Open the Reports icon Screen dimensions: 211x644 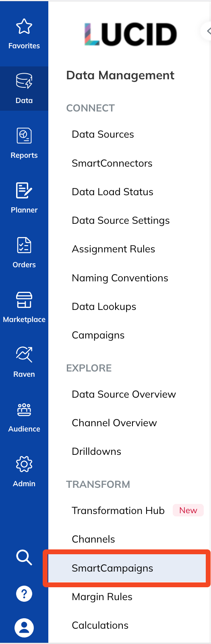click(x=24, y=136)
